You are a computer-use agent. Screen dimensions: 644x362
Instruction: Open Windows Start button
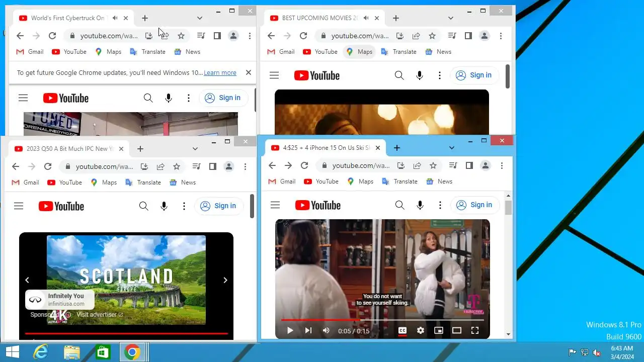(12, 352)
